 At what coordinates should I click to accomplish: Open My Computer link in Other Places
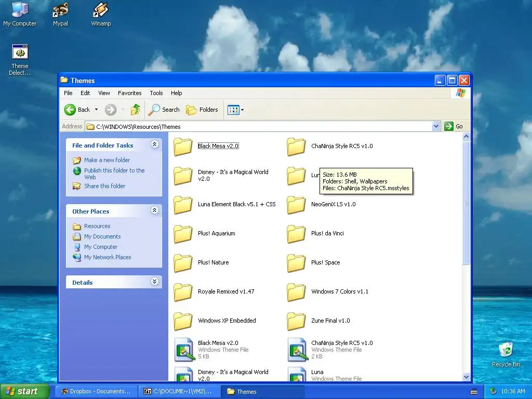pyautogui.click(x=101, y=247)
